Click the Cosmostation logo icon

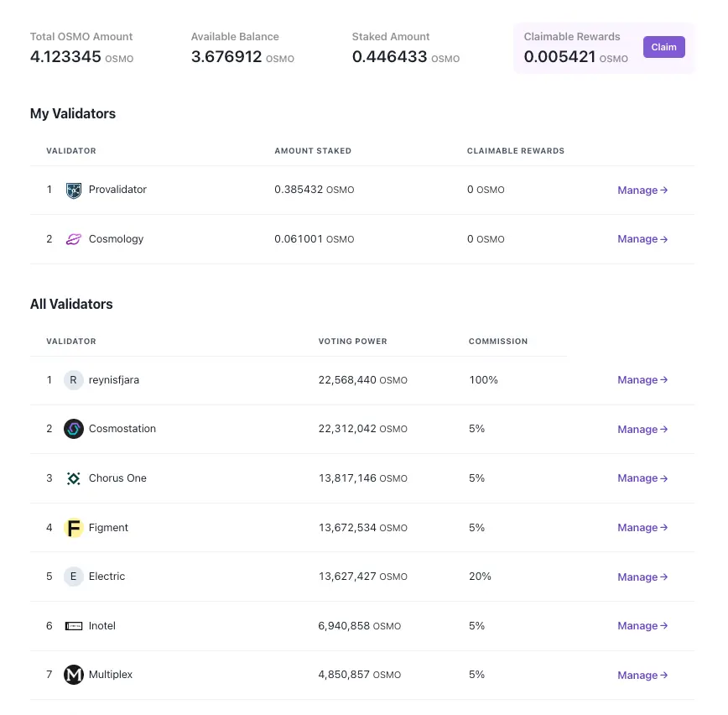(x=74, y=429)
